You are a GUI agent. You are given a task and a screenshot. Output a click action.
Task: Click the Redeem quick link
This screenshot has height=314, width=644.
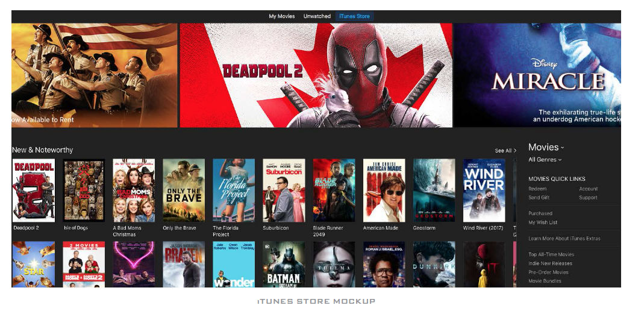[537, 189]
